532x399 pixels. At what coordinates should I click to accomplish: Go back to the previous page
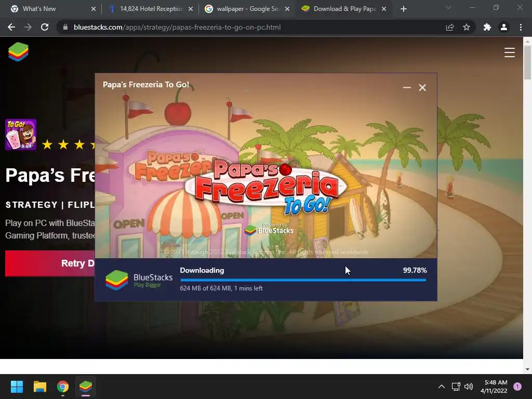click(x=11, y=27)
